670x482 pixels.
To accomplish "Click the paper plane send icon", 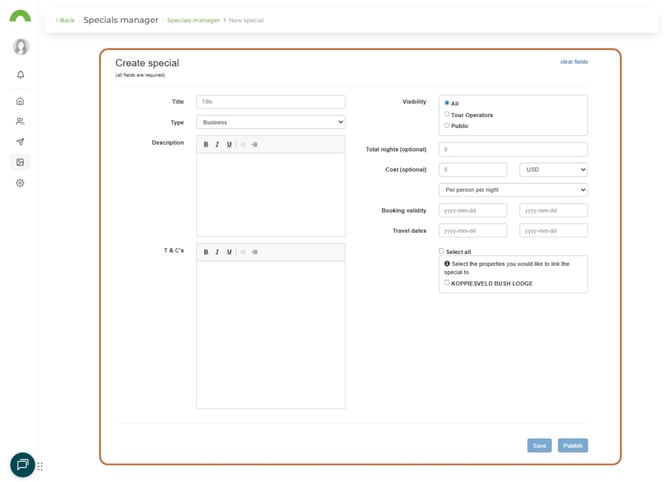I will 20,142.
